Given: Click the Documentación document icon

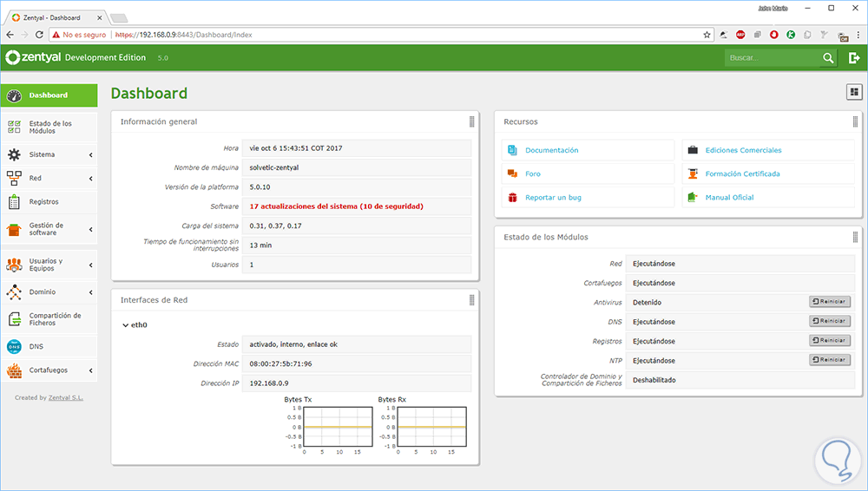Looking at the screenshot, I should click(x=513, y=150).
